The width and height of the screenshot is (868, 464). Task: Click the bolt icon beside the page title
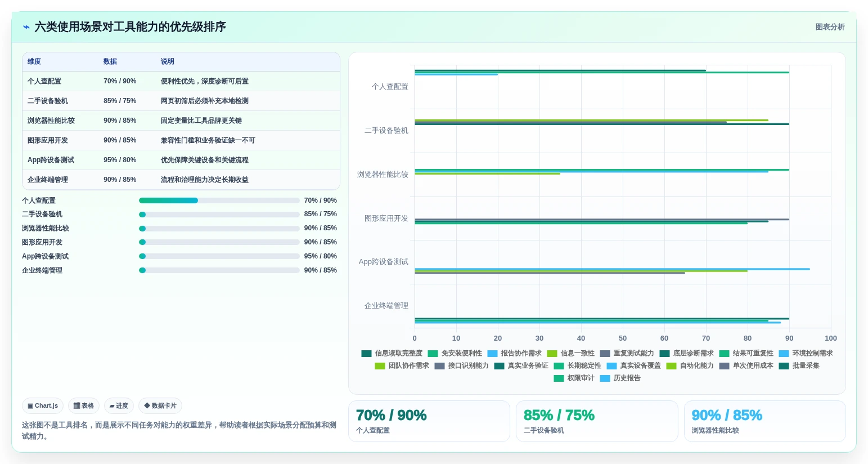(26, 27)
